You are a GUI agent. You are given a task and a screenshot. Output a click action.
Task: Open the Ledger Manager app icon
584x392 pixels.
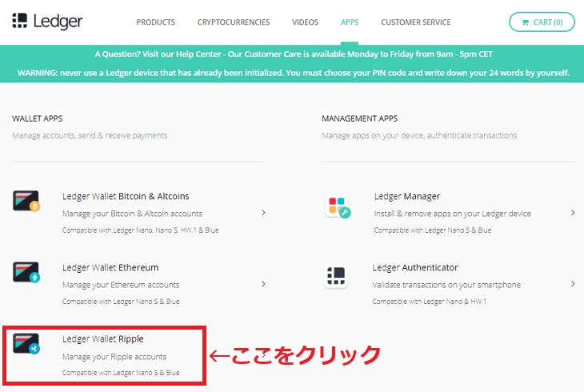tap(338, 206)
